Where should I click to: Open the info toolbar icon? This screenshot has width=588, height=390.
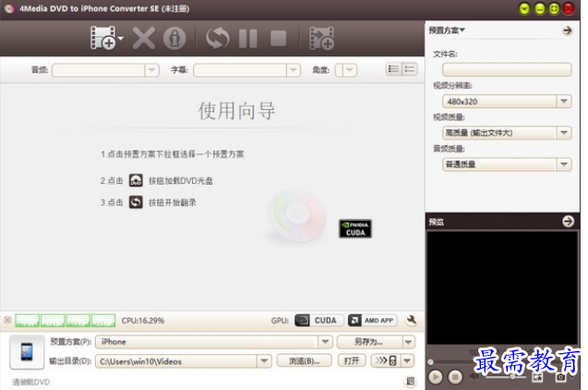tap(174, 38)
